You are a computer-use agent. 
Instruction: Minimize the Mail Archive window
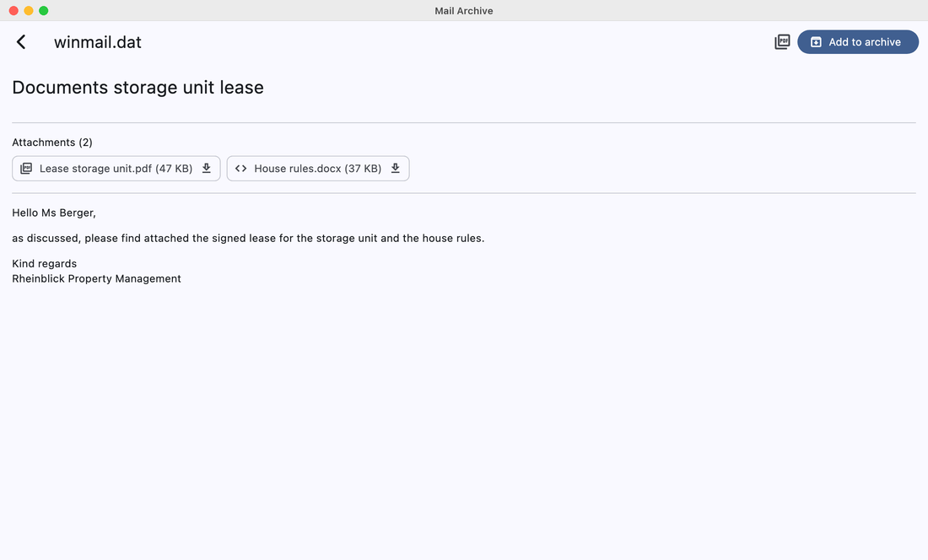pyautogui.click(x=29, y=11)
